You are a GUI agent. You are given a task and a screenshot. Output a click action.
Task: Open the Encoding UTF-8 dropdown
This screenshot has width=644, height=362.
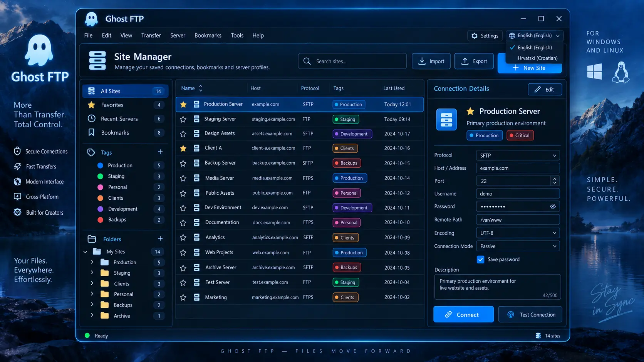[518, 233]
